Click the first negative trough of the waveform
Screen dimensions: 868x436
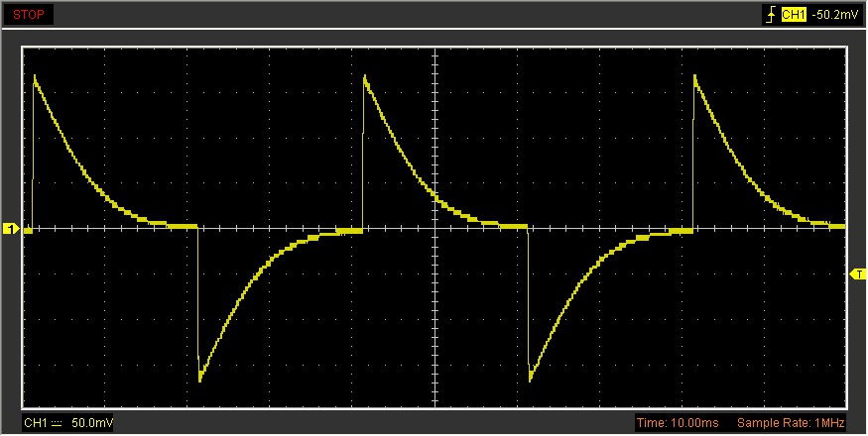[200, 379]
